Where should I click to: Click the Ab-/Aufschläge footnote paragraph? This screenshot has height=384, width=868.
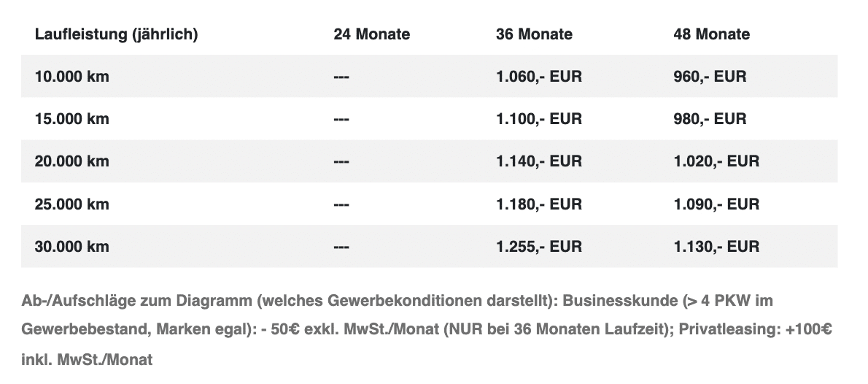click(427, 330)
